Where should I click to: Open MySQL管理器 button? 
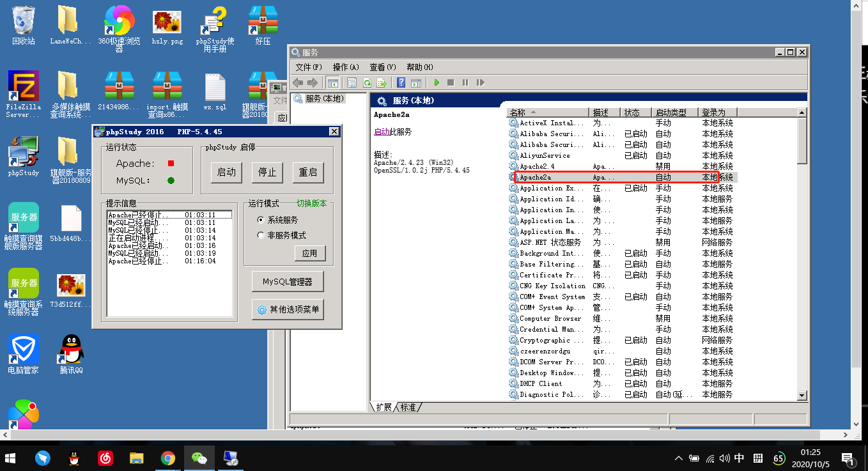click(288, 282)
